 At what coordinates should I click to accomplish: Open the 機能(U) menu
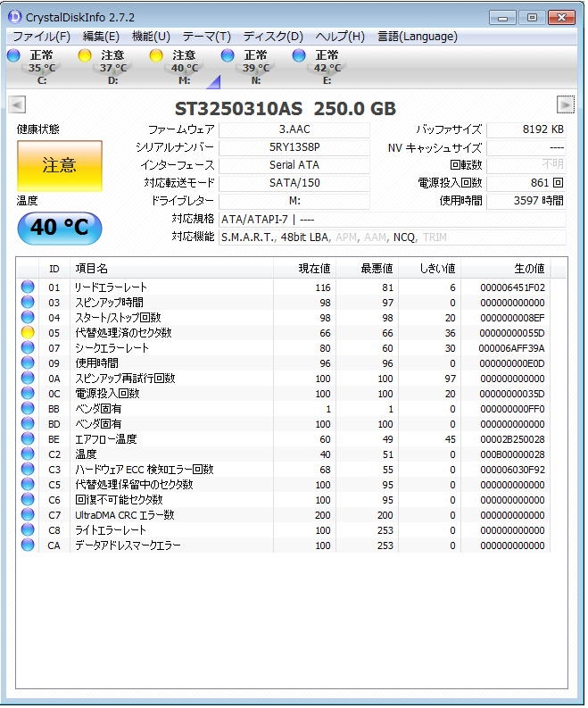pos(151,36)
